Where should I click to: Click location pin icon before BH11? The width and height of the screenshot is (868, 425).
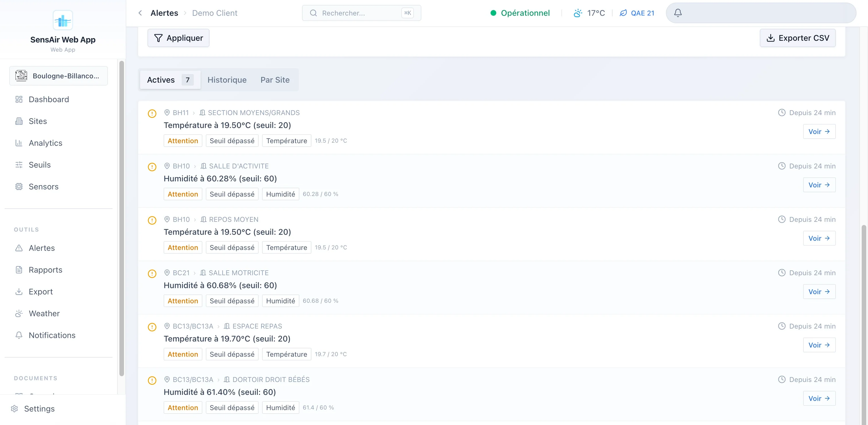point(167,112)
